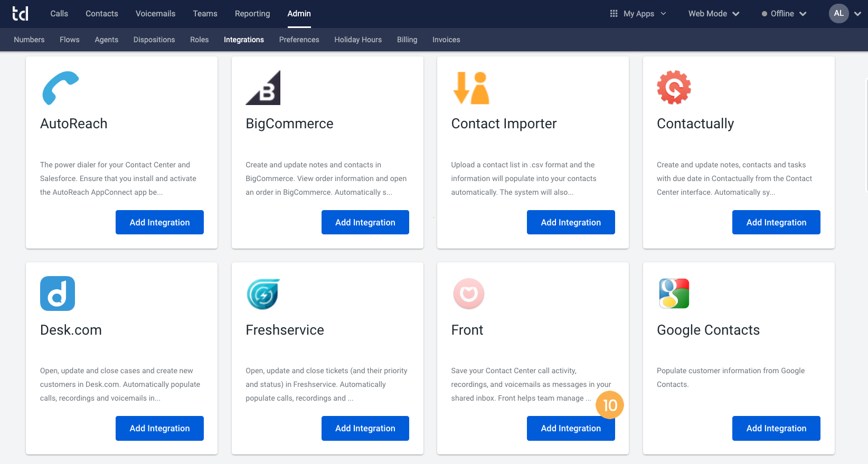The height and width of the screenshot is (464, 868).
Task: Click the AutoReach phone icon
Action: (x=61, y=88)
